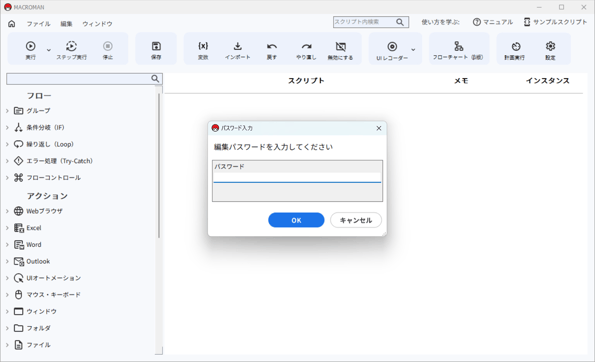Select the ウィンドウ action icon in tree
The width and height of the screenshot is (595, 362).
click(19, 312)
